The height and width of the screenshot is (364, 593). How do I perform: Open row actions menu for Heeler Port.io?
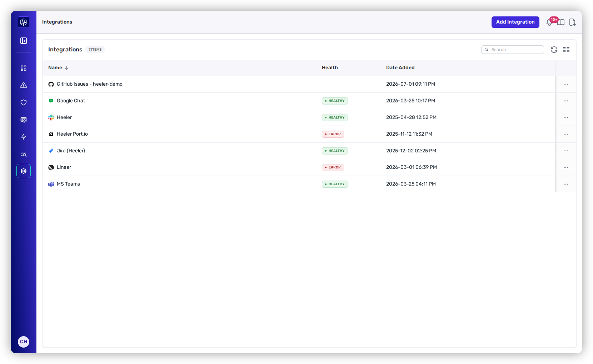[x=566, y=134]
